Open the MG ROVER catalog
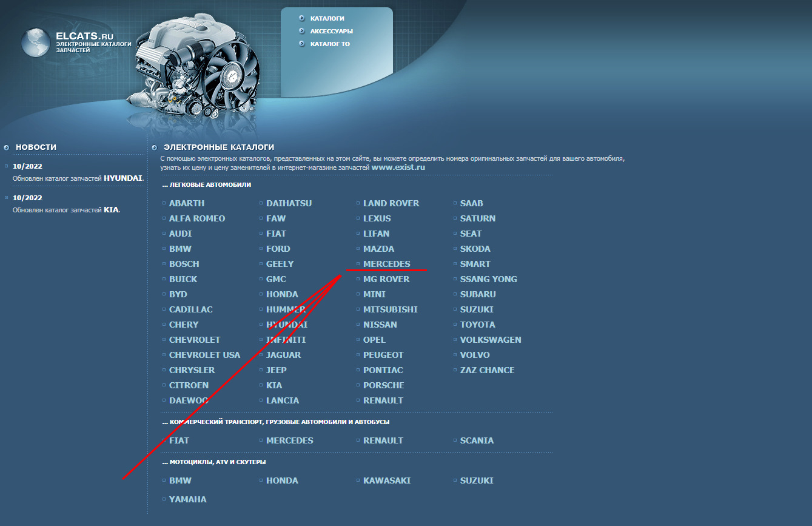 (386, 279)
